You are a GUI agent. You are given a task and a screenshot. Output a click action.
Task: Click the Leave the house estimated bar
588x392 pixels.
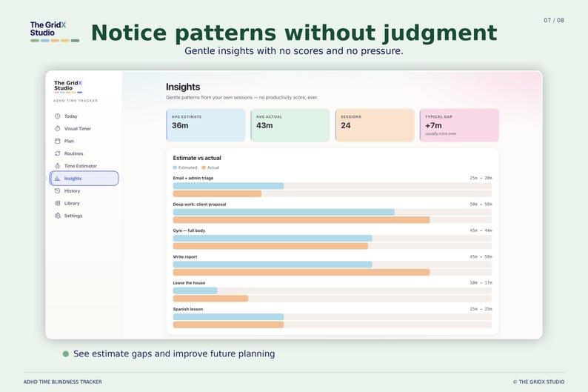click(x=195, y=290)
